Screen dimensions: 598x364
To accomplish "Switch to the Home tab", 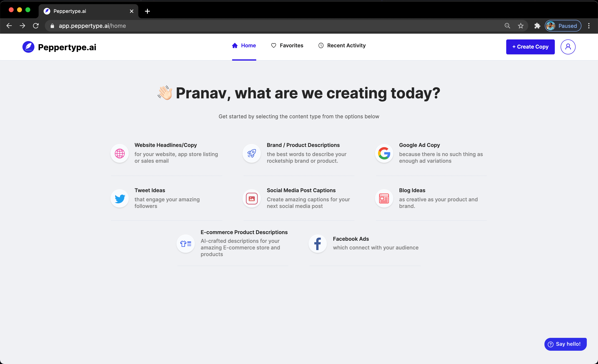I will click(x=244, y=46).
